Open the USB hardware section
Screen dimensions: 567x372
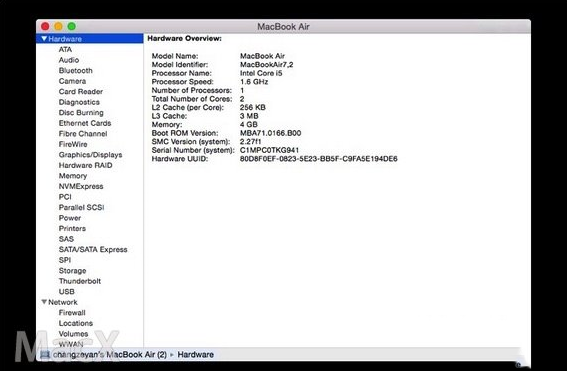point(67,292)
